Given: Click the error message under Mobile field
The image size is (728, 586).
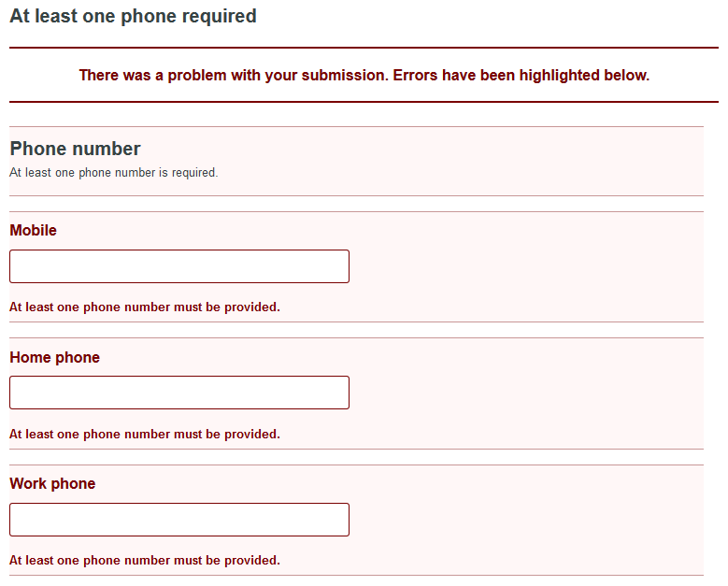Looking at the screenshot, I should coord(145,307).
